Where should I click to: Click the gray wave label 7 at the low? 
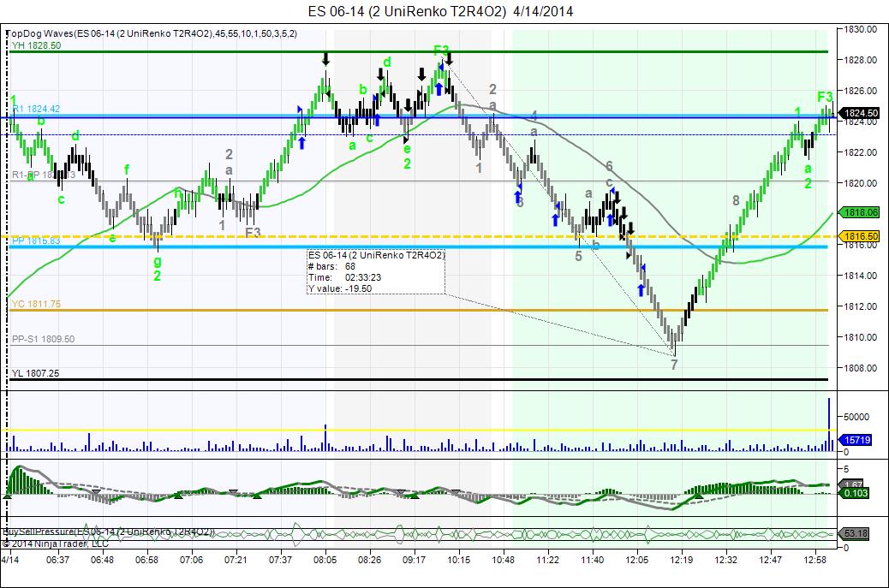click(674, 365)
